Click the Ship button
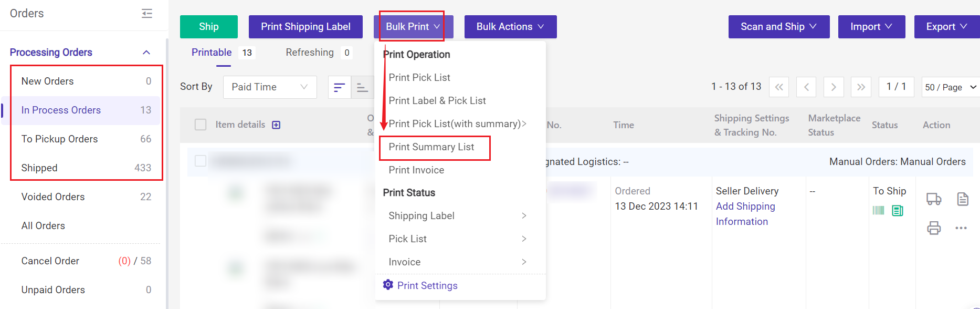980x309 pixels. tap(208, 26)
